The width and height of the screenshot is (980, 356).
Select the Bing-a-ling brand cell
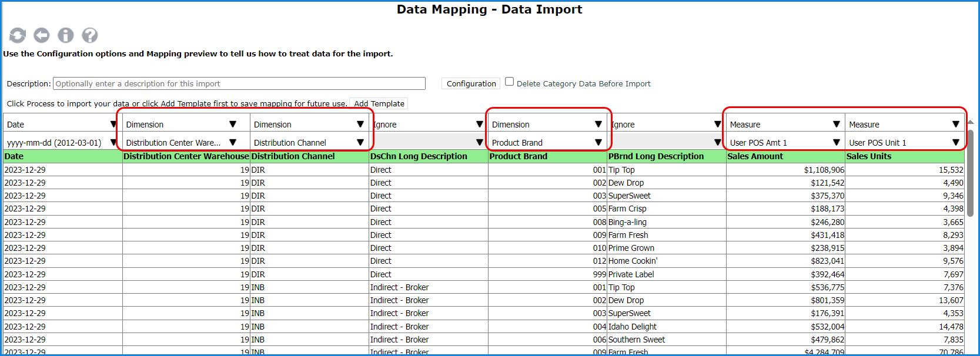[x=667, y=222]
